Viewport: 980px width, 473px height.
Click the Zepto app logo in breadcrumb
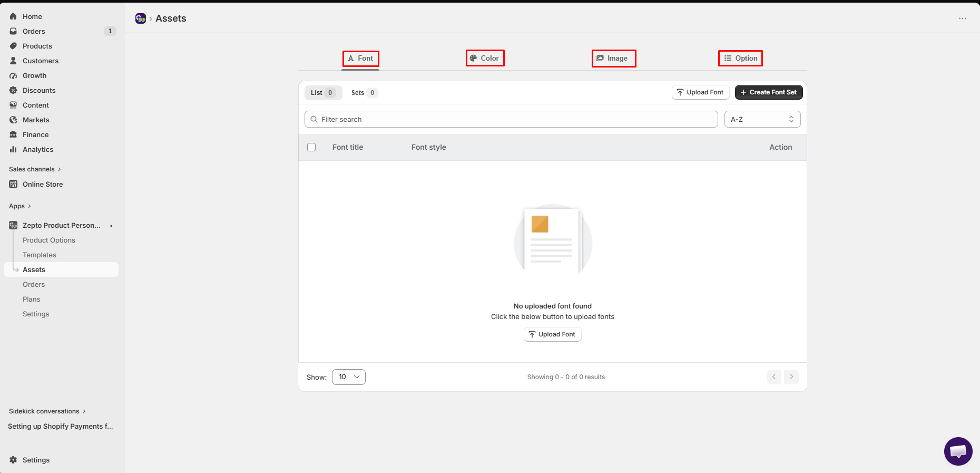pyautogui.click(x=141, y=18)
